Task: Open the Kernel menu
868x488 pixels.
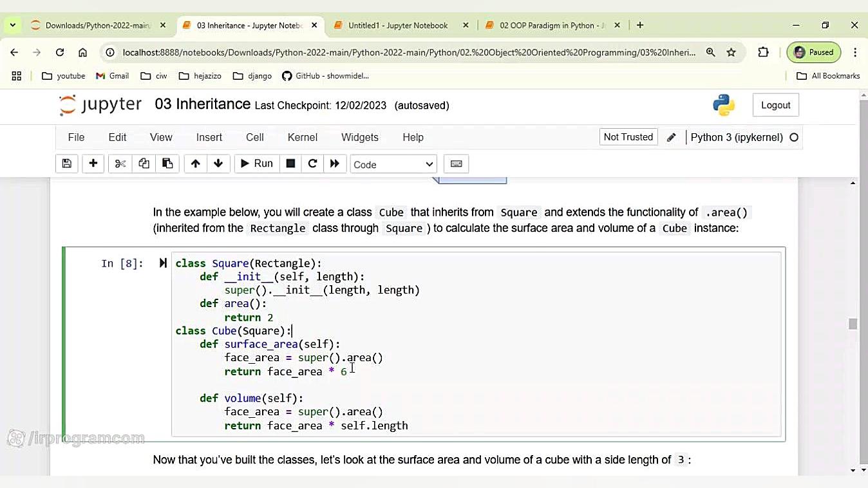Action: click(302, 137)
